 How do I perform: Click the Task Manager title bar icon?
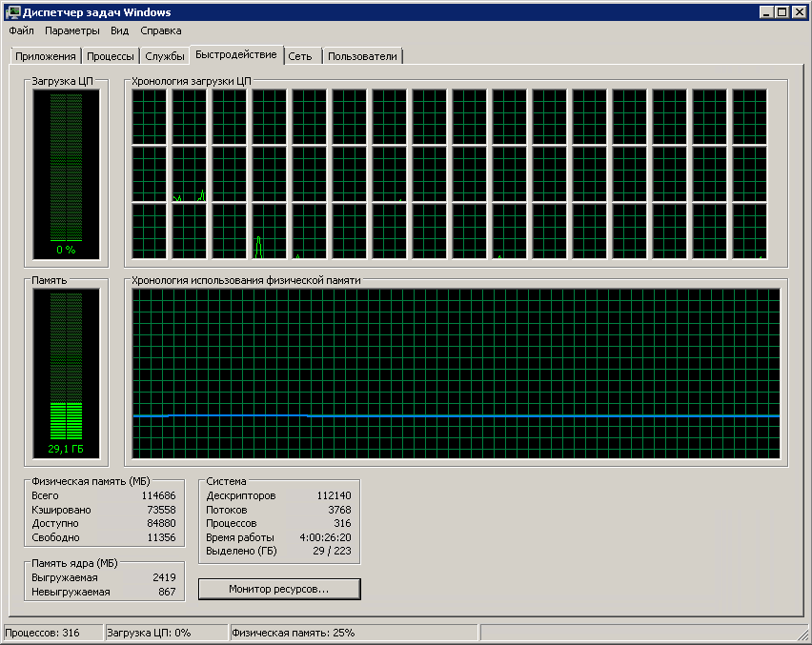tap(12, 11)
